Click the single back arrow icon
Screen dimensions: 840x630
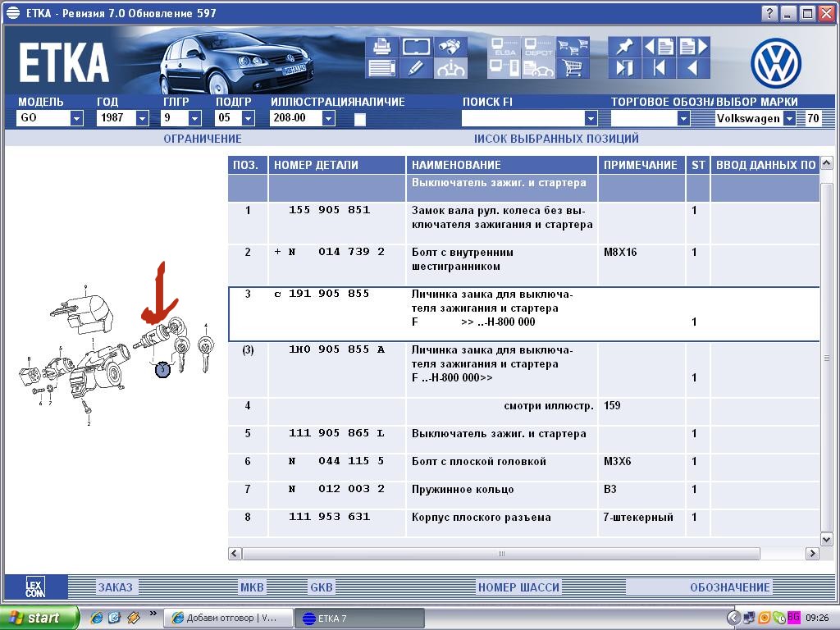pos(694,69)
